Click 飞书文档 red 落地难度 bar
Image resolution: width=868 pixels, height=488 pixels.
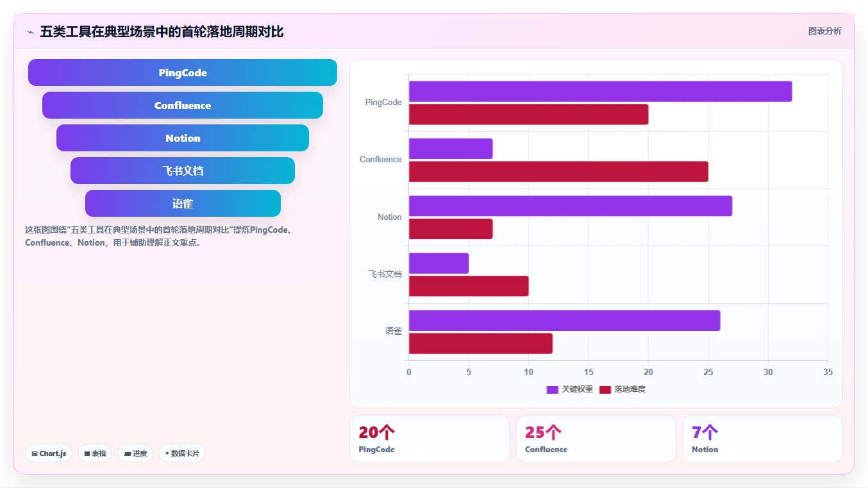[469, 286]
